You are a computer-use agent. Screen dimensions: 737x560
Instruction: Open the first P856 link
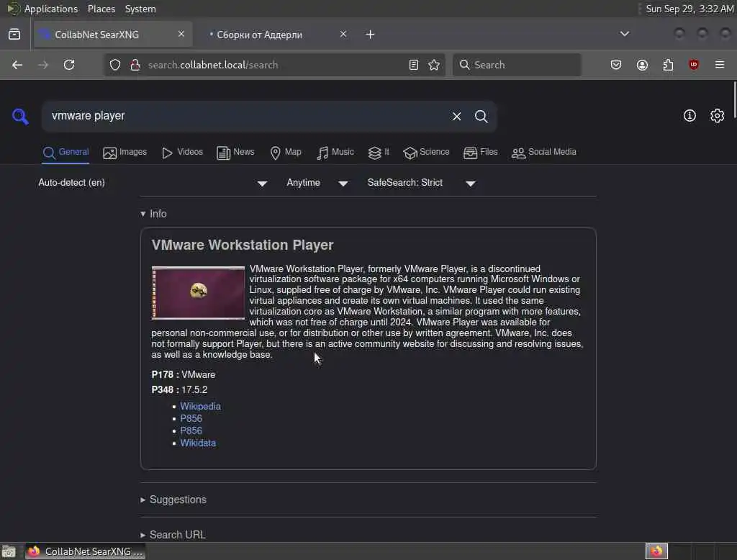point(191,418)
